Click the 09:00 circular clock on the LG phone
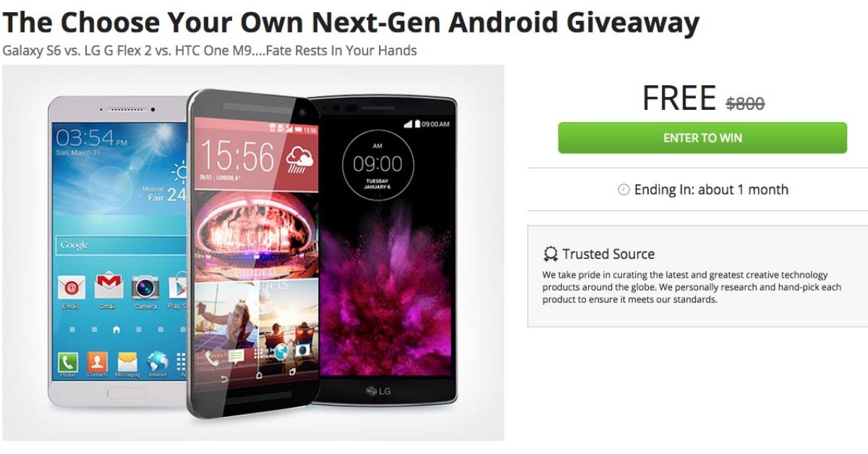 click(x=377, y=165)
